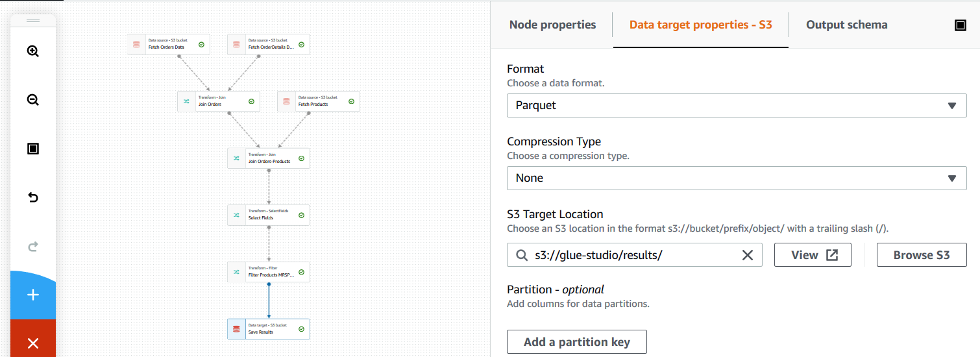980x357 pixels.
Task: Switch to the Node properties tab
Action: 552,25
